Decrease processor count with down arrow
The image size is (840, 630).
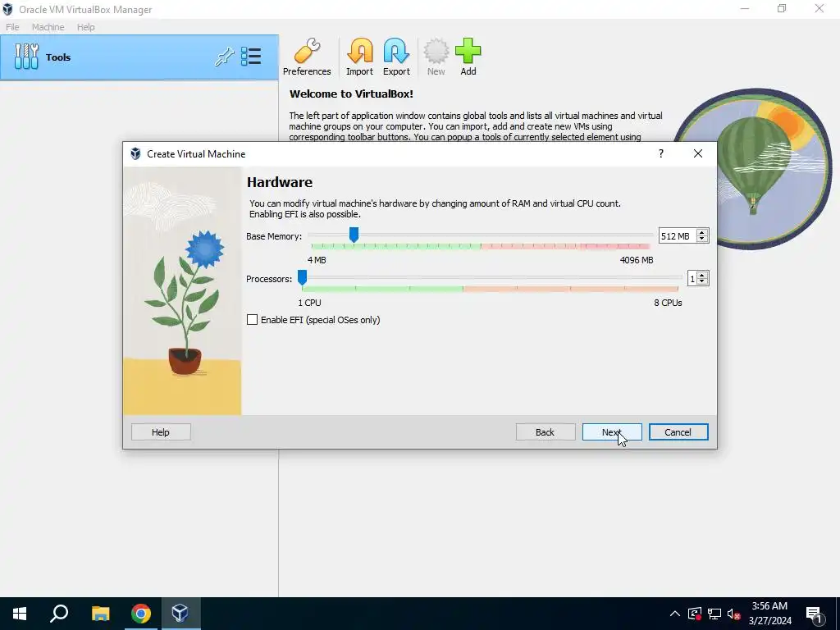(702, 282)
